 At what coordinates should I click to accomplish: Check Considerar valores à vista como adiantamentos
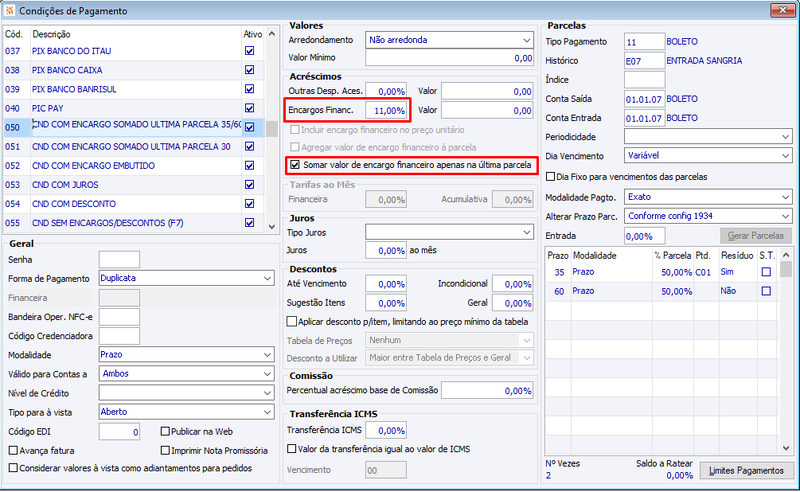click(14, 468)
